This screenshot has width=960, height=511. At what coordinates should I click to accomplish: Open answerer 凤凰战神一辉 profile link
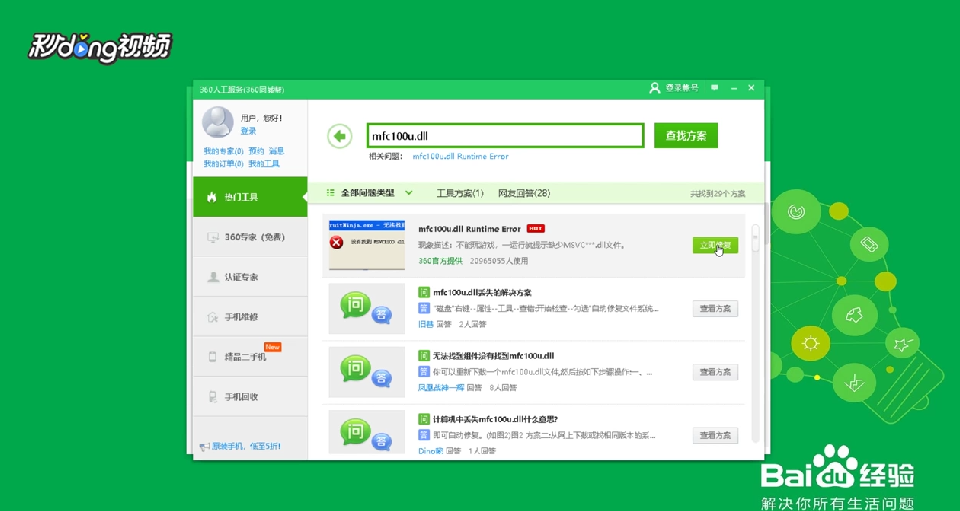click(x=441, y=387)
